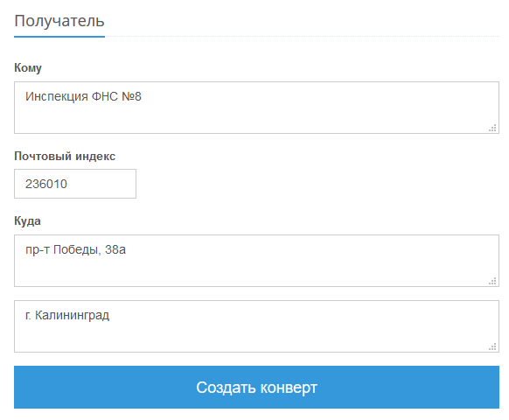Place cursor after 38а in address field

pyautogui.click(x=126, y=249)
